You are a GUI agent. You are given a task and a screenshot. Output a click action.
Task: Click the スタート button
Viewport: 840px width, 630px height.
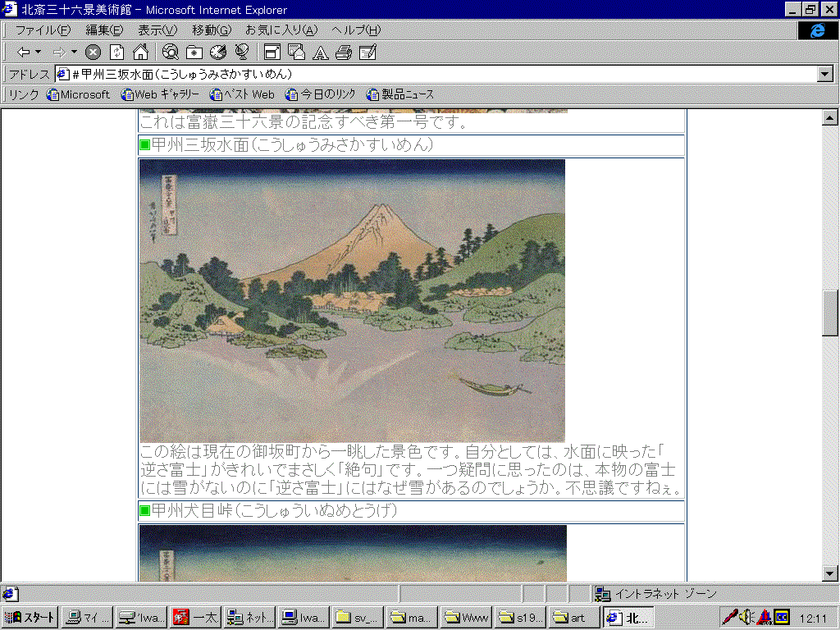[x=30, y=617]
